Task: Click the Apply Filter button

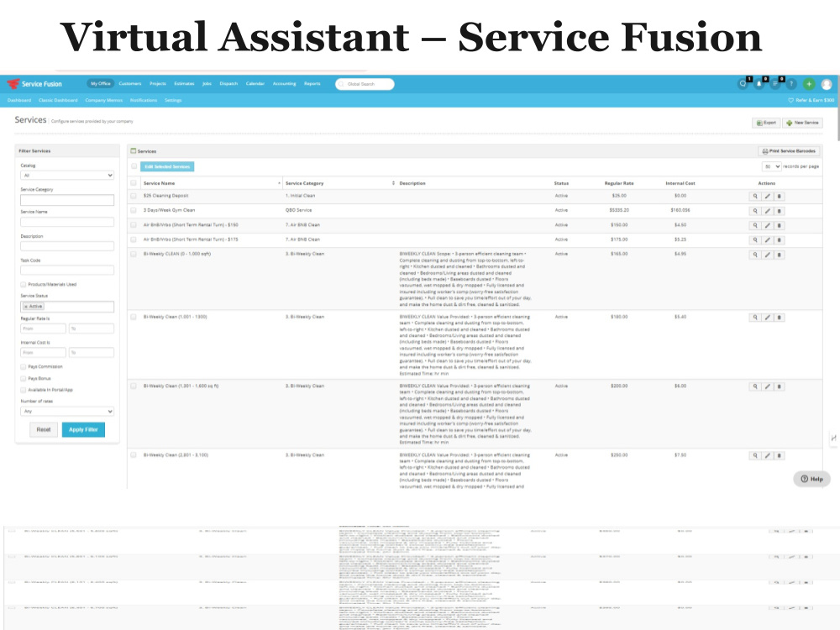Action: (x=83, y=429)
